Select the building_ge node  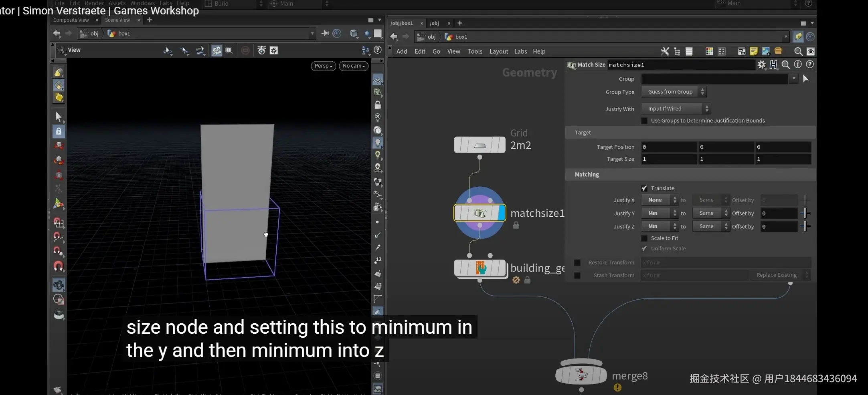pos(480,268)
